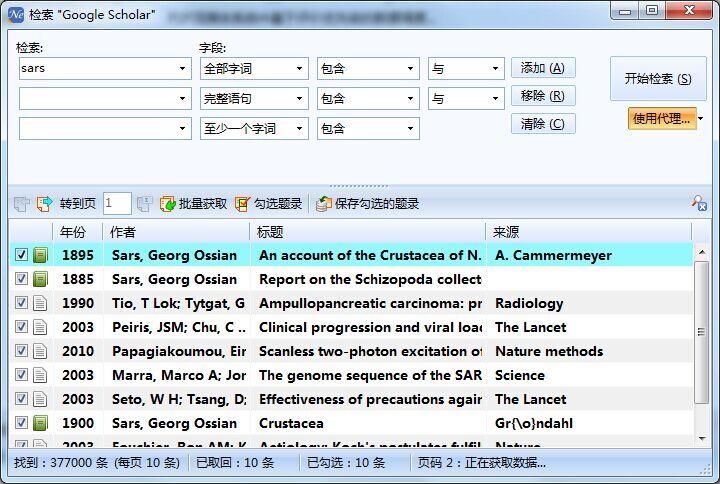Click the book icon in the 1895 row
The width and height of the screenshot is (720, 484).
[x=40, y=255]
